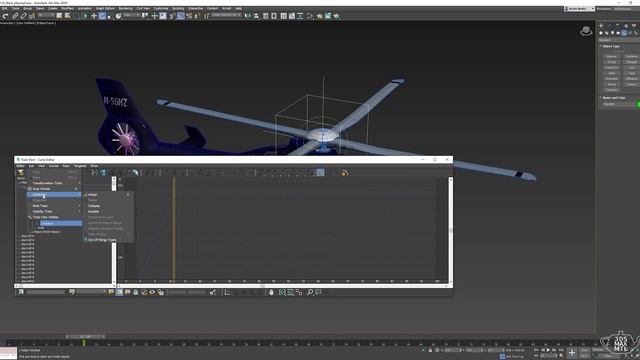Image resolution: width=640 pixels, height=360 pixels.
Task: Open the Graph Editors menu
Action: [105, 9]
